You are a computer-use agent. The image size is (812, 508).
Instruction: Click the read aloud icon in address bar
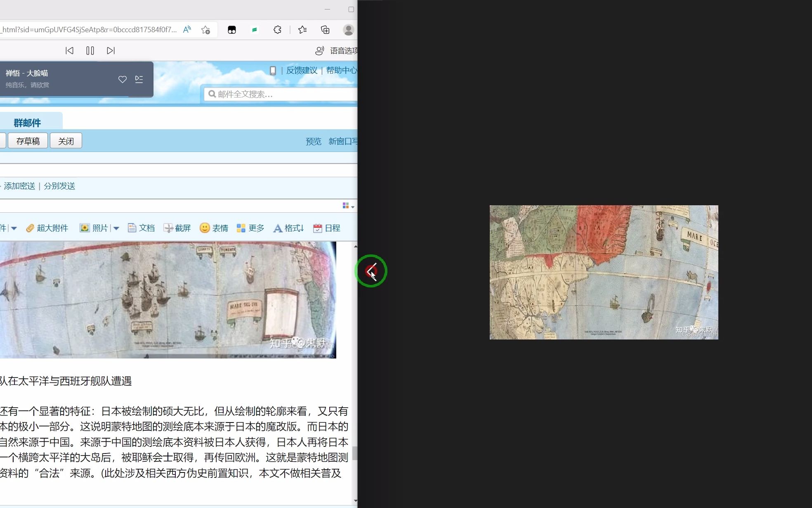pos(187,30)
